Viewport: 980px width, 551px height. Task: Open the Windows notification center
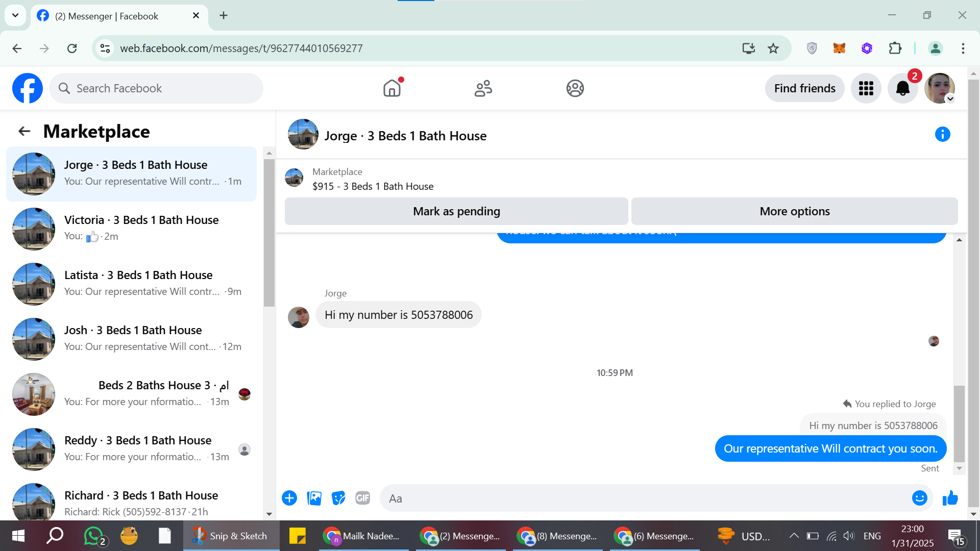[956, 537]
